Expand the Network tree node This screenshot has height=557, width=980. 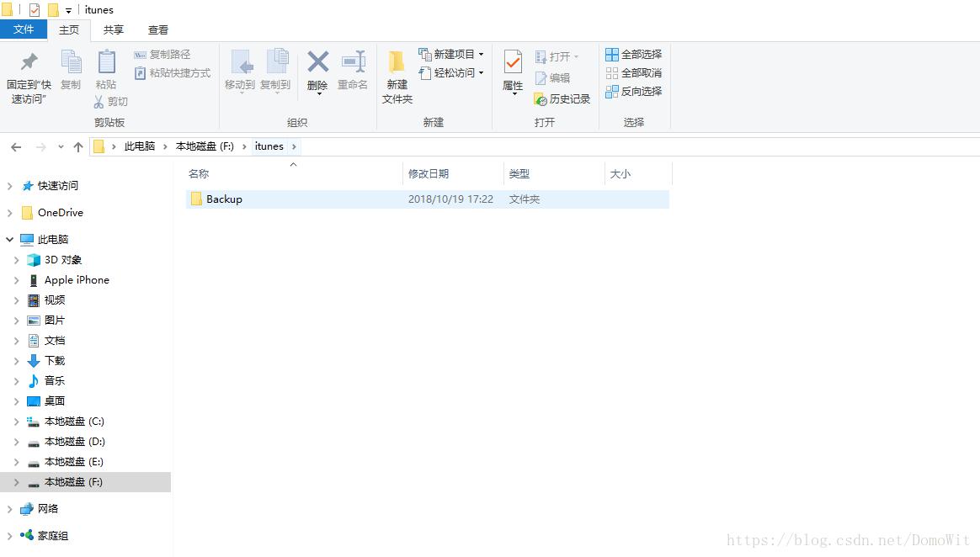(9, 509)
